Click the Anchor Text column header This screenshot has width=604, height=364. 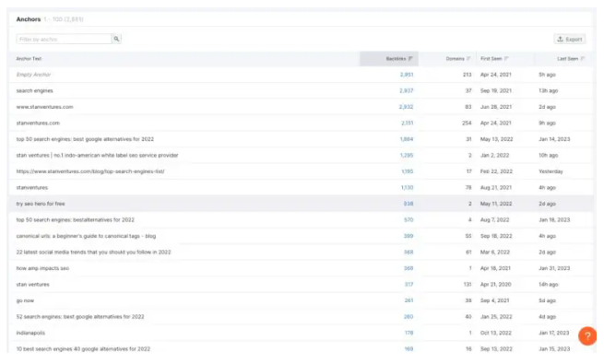[29, 59]
